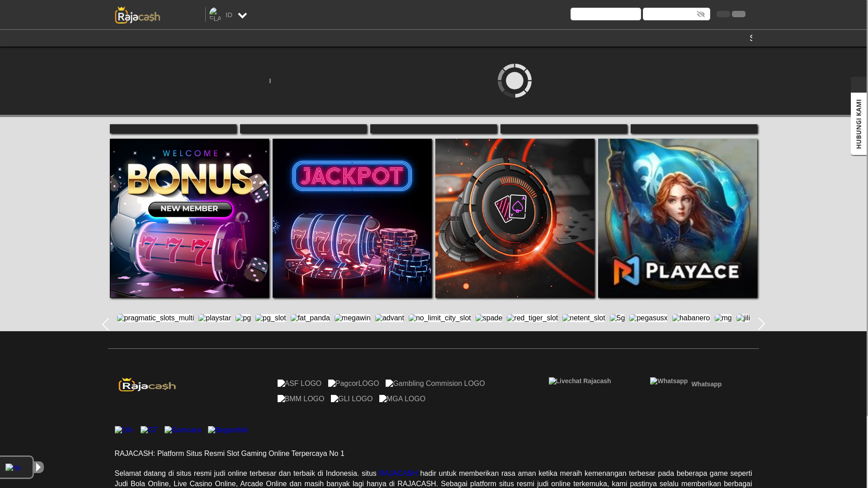Image resolution: width=868 pixels, height=488 pixels.
Task: Select the netent_slot provider
Action: 584,318
